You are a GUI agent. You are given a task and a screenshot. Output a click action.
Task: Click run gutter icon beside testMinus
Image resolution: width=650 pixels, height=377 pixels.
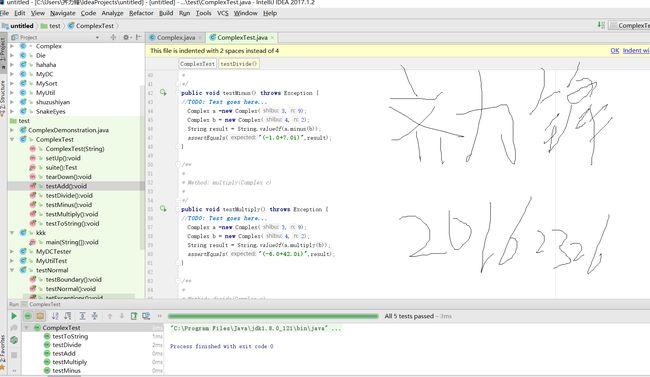163,92
